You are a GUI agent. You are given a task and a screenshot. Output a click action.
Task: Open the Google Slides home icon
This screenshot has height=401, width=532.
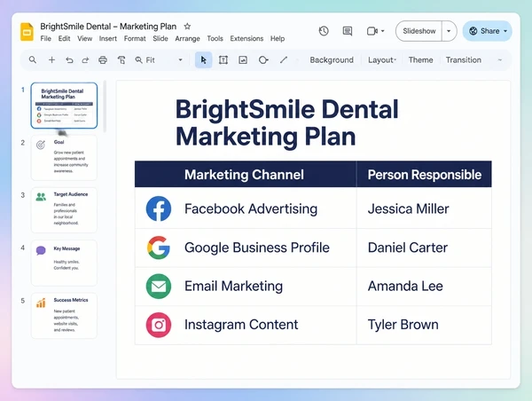(x=27, y=32)
